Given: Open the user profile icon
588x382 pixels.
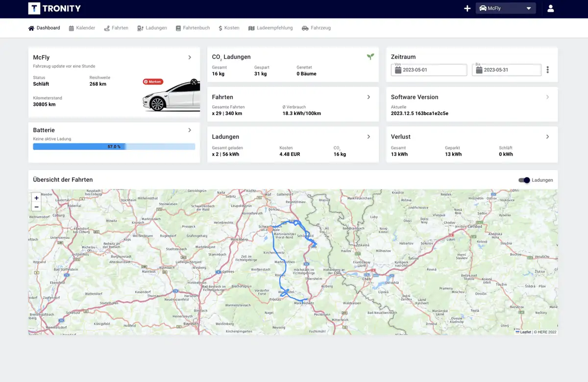Looking at the screenshot, I should [550, 8].
